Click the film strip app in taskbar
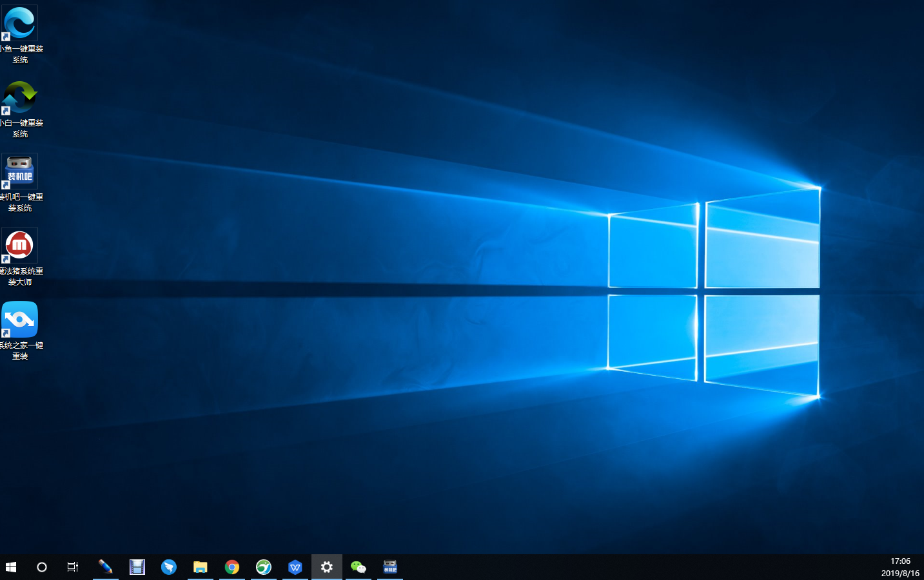The image size is (924, 580). tap(137, 567)
